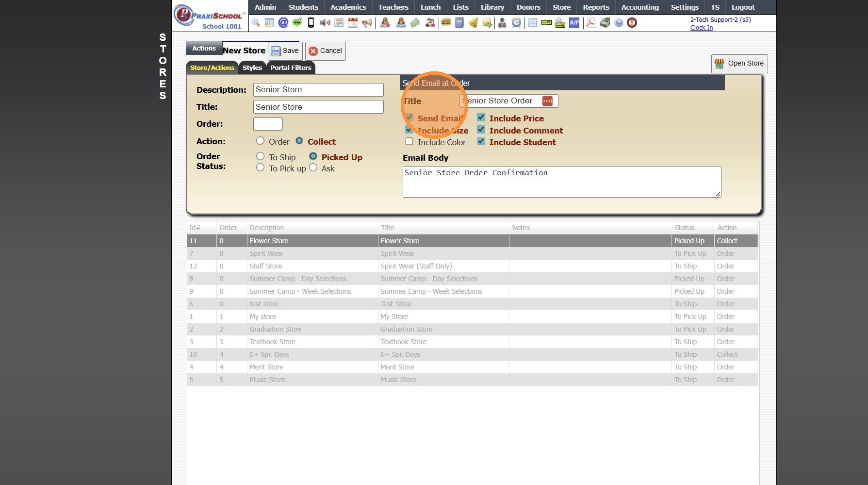The height and width of the screenshot is (485, 868).
Task: Select To Ship order status
Action: [261, 156]
